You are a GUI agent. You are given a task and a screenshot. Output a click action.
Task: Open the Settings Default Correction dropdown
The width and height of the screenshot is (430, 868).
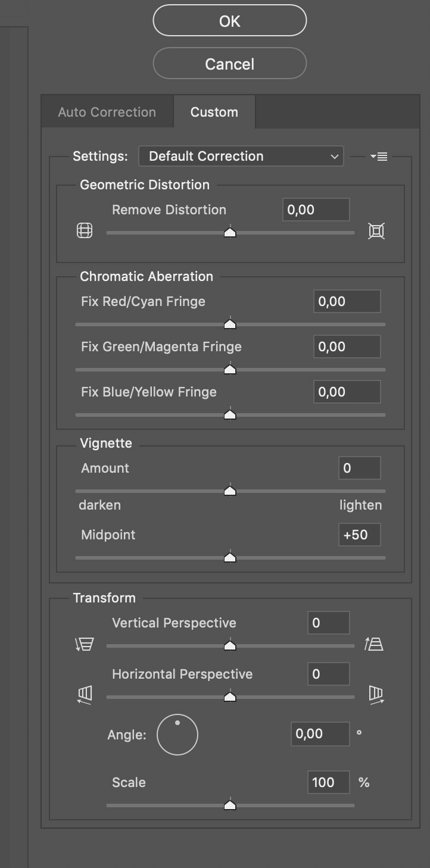point(241,157)
